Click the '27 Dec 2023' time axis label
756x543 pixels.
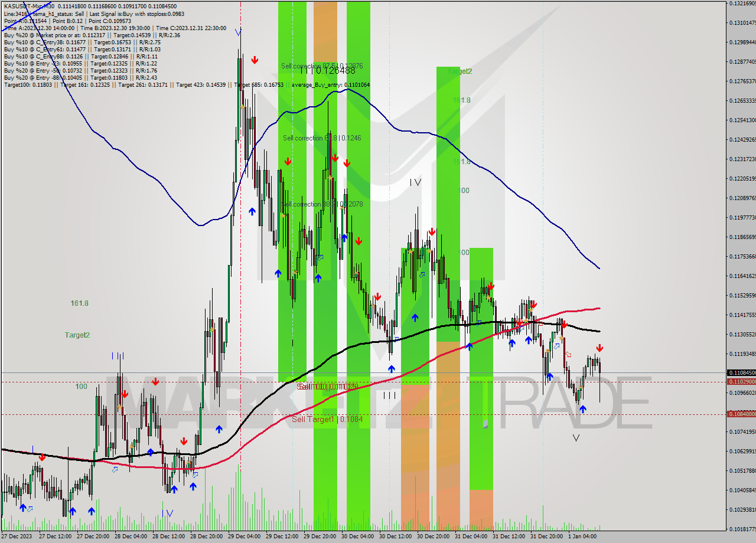(x=18, y=537)
